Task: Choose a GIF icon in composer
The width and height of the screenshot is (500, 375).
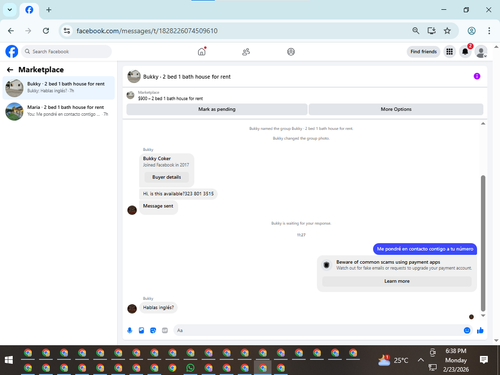Action: click(165, 330)
